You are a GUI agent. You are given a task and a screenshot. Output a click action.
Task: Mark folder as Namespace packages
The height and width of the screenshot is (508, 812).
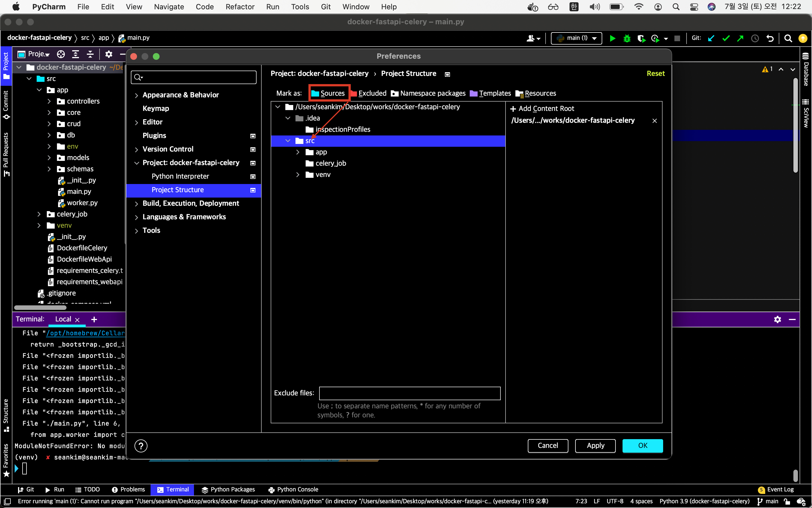pos(428,93)
